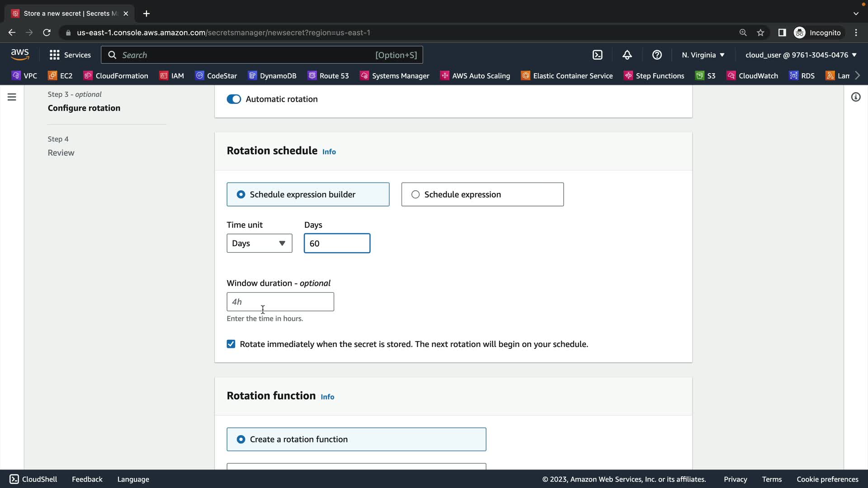868x488 pixels.
Task: Click the Window duration input field
Action: click(x=280, y=302)
